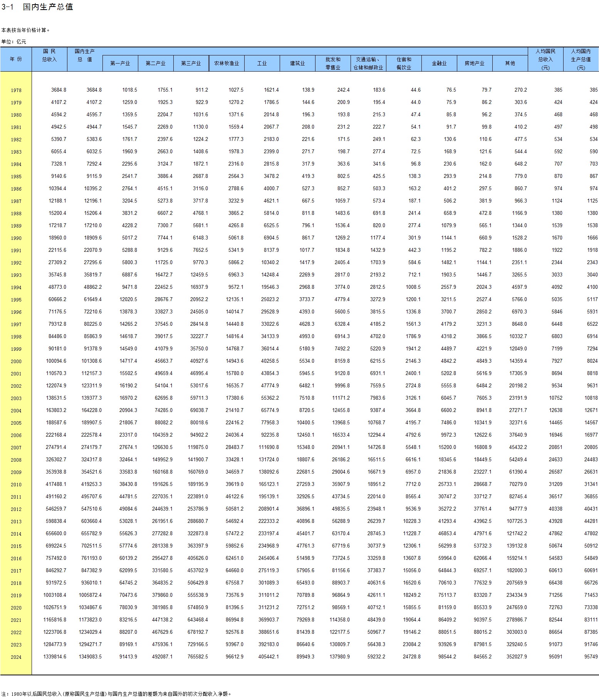Select the 其他 column header
The image size is (599, 700).
[x=510, y=64]
